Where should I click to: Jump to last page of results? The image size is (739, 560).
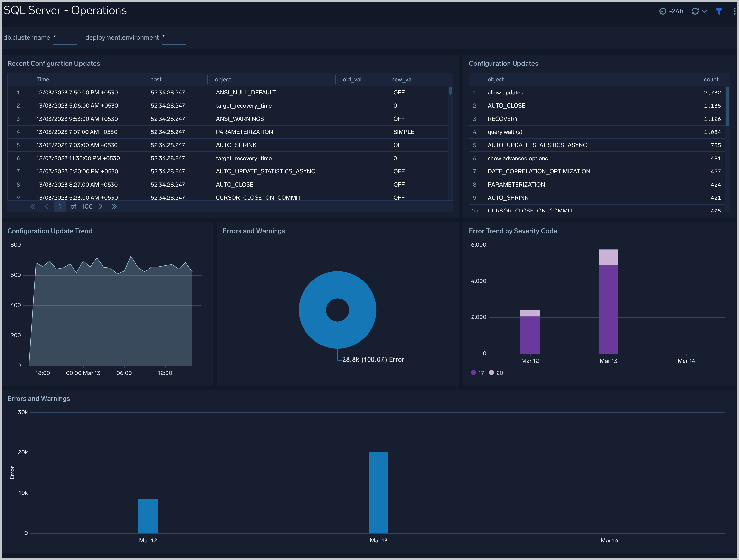[x=114, y=206]
